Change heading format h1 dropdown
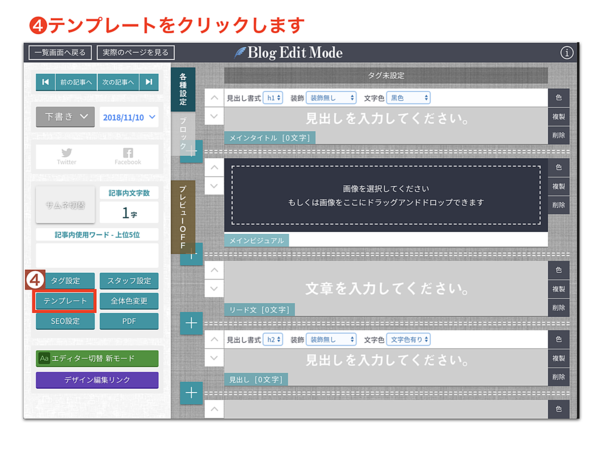Screen dimensions: 600x450 click(x=273, y=98)
